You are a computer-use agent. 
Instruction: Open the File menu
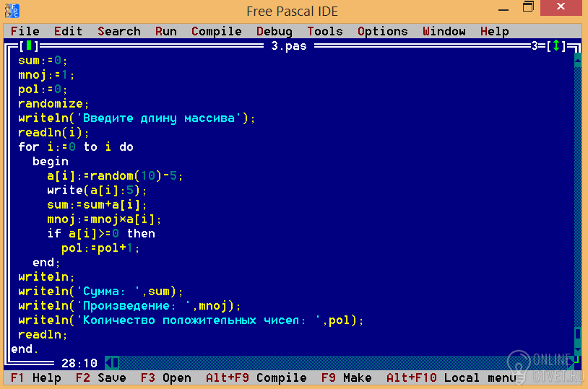25,31
